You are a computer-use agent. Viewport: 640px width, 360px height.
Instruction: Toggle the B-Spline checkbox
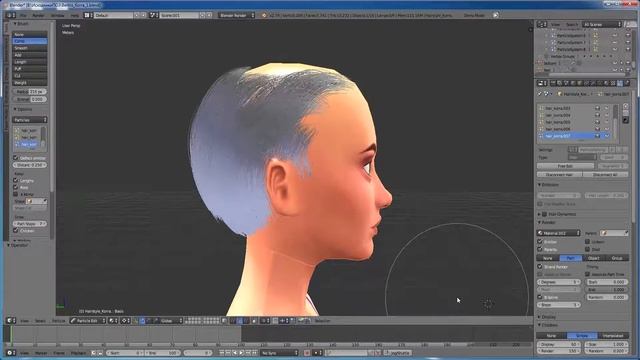point(540,297)
